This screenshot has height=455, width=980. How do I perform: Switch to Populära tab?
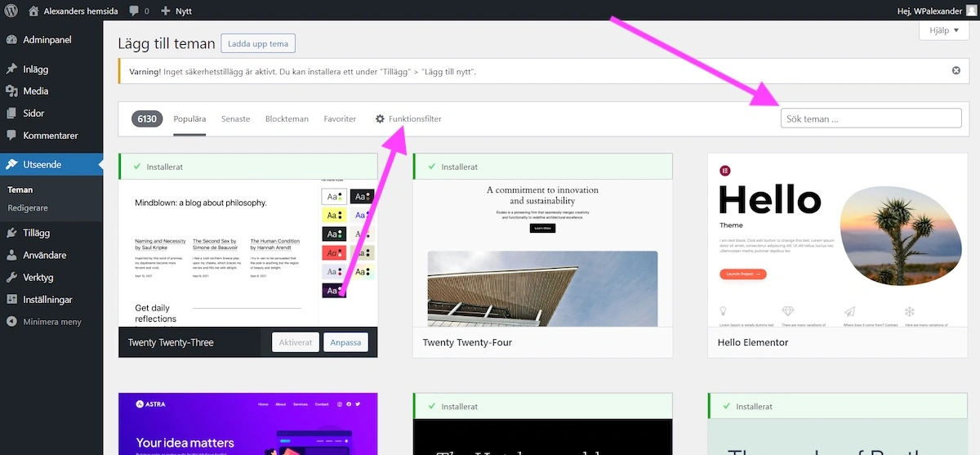pos(189,119)
